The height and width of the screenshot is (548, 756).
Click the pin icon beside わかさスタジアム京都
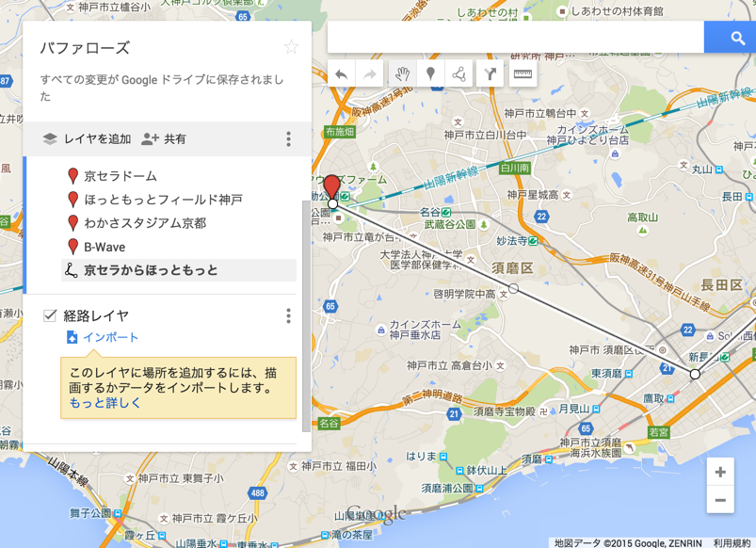[72, 223]
